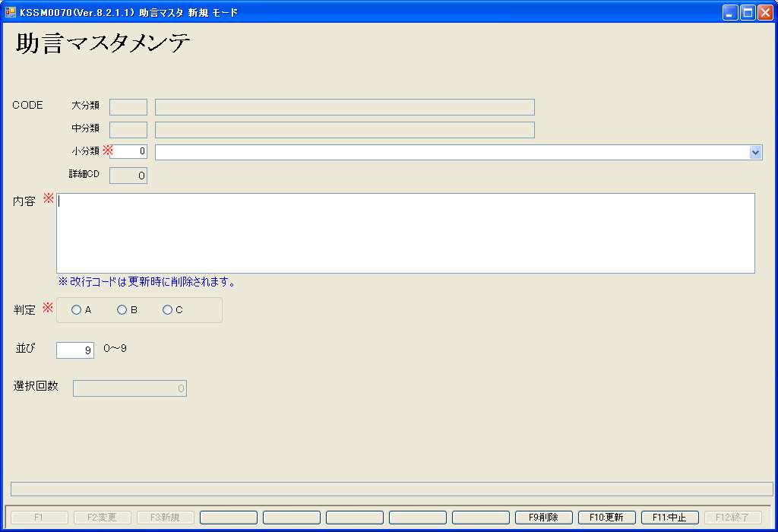Screen dimensions: 778x532
Task: Focus the 内容 text area
Action: [406, 233]
